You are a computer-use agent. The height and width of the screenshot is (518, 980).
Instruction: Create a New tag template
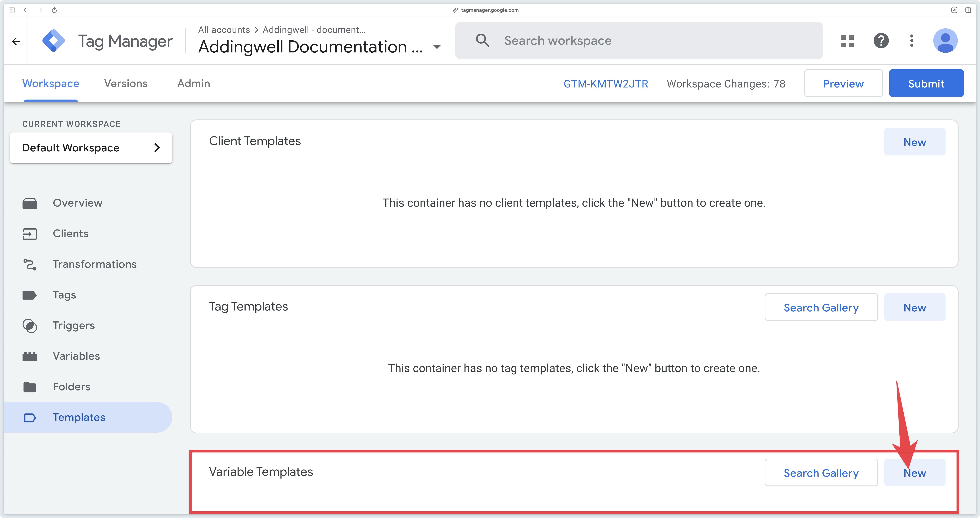tap(915, 308)
